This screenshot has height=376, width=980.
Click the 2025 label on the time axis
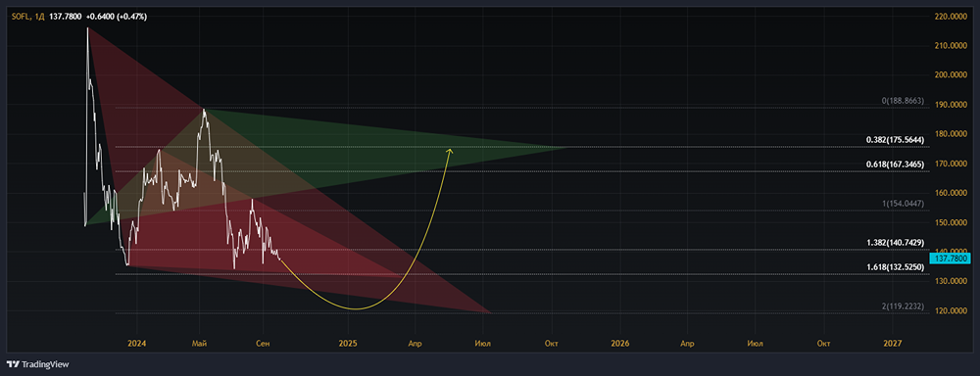pos(348,344)
